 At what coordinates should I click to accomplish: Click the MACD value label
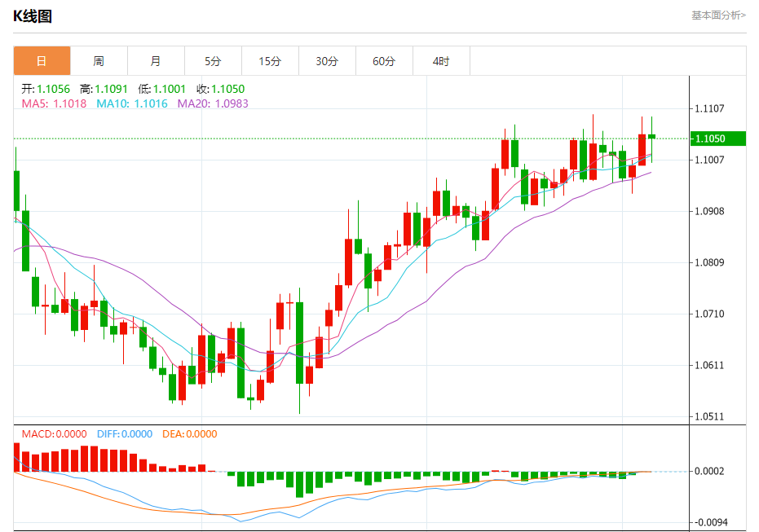pyautogui.click(x=54, y=433)
